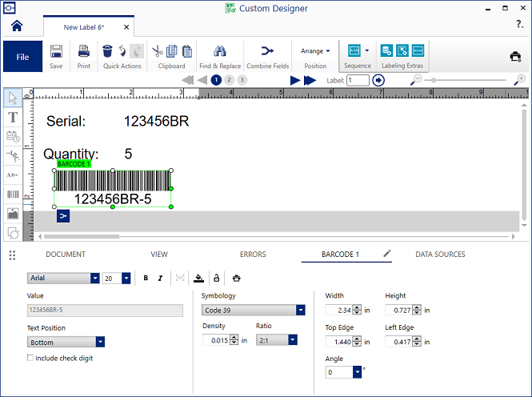The height and width of the screenshot is (397, 532).
Task: Open the File menu button
Action: (23, 57)
